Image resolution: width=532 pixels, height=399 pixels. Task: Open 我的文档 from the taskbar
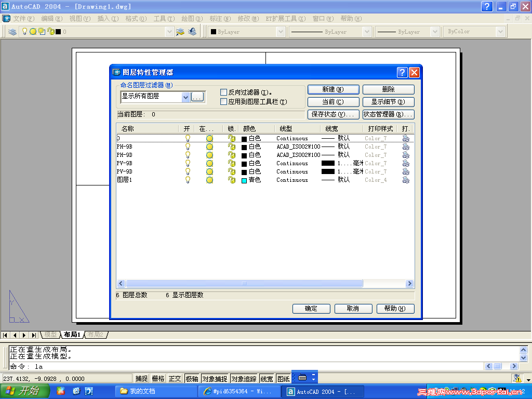tap(155, 391)
